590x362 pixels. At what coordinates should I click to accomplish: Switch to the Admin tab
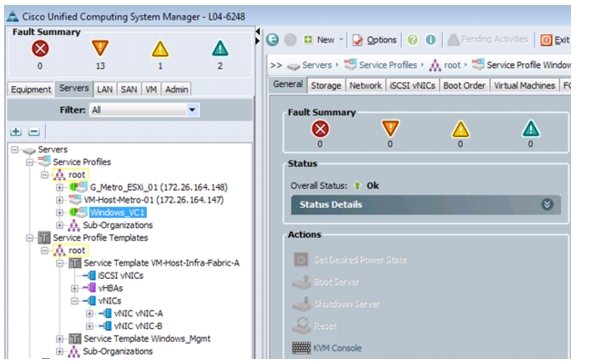176,89
